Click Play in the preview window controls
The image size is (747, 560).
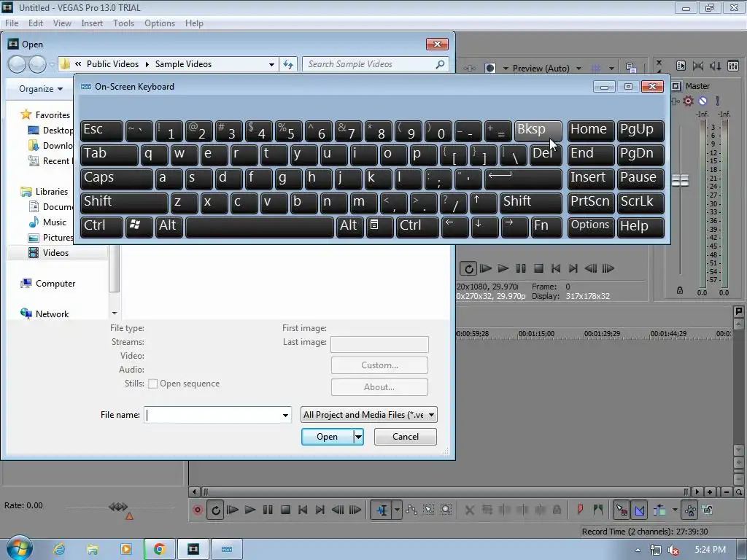(x=503, y=268)
